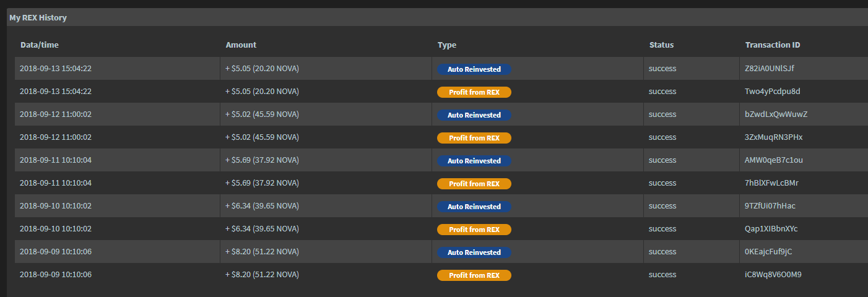Click the Amount column header

tap(241, 45)
